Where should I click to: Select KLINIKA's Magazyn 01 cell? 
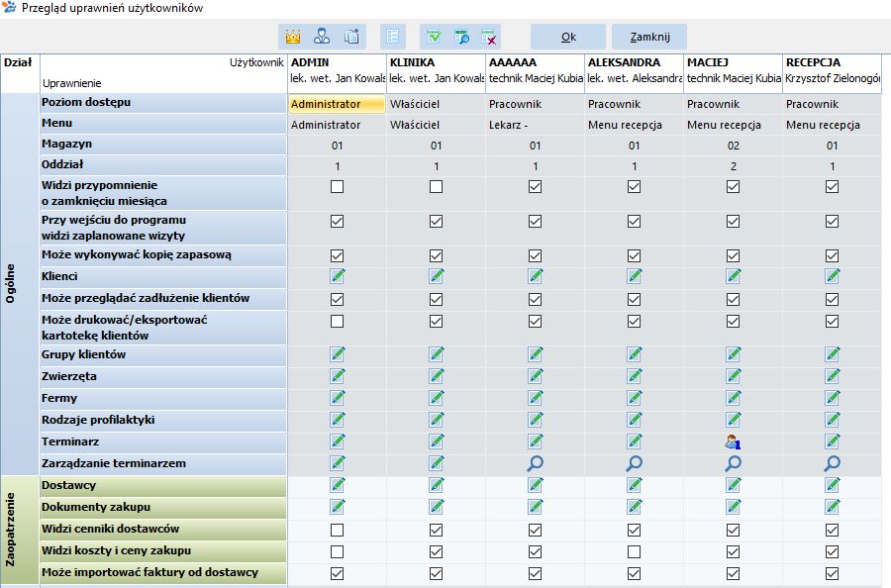point(436,146)
